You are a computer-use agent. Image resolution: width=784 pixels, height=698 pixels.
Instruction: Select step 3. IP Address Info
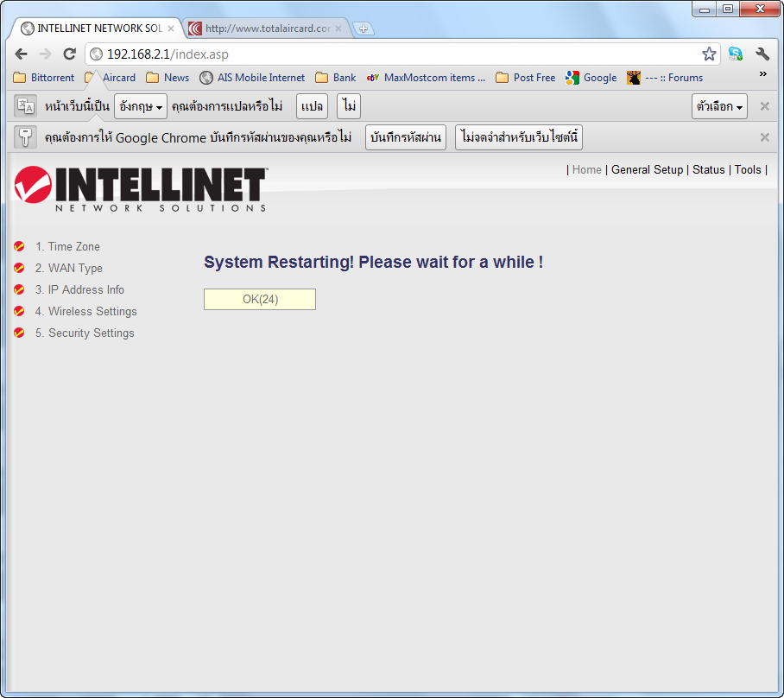tap(79, 289)
